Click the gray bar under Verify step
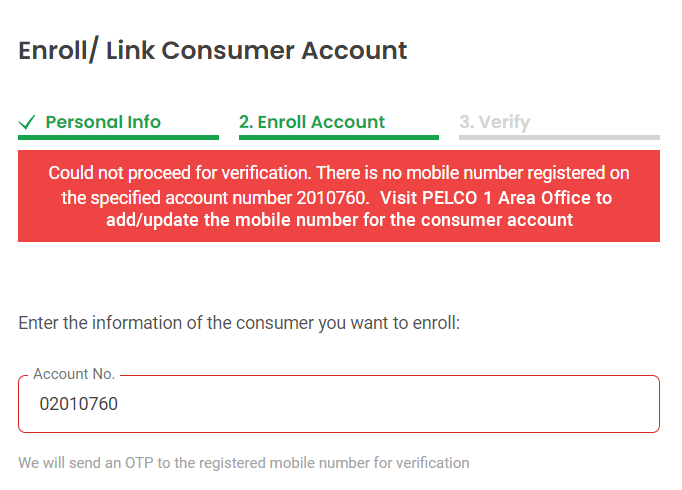Viewport: 682px width, 490px height. (x=559, y=137)
